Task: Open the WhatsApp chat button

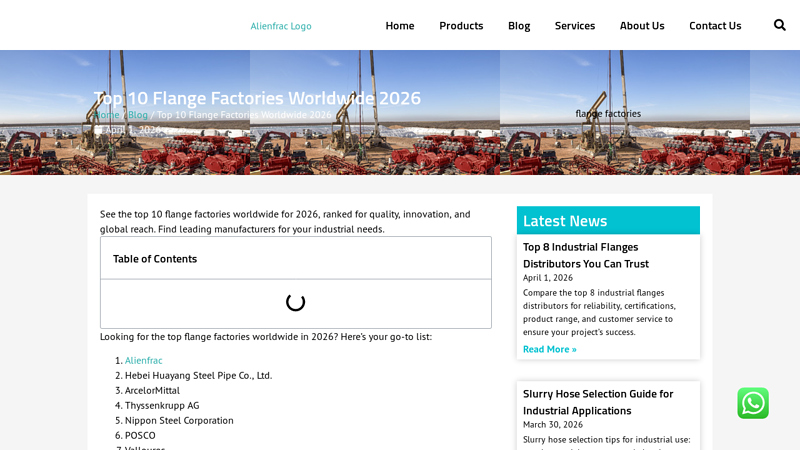Action: (x=753, y=403)
